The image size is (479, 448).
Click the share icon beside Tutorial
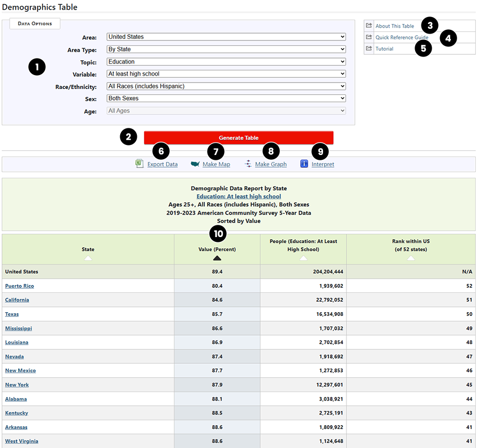(x=369, y=48)
